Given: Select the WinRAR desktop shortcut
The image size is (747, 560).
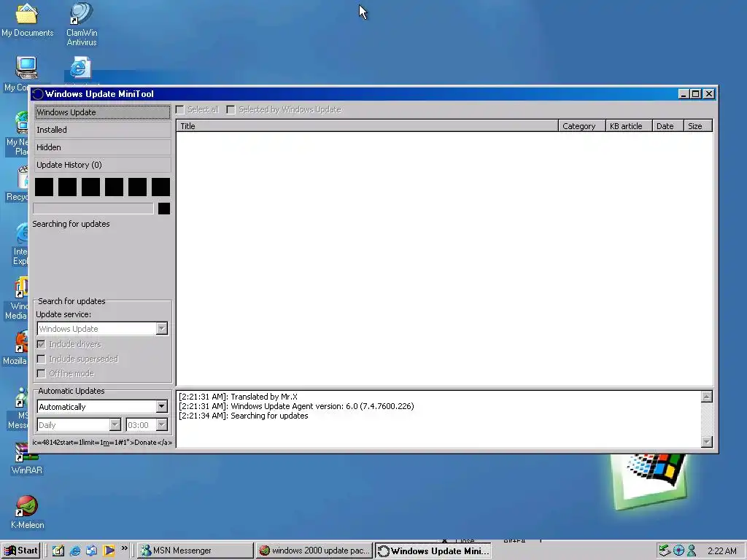Looking at the screenshot, I should pyautogui.click(x=27, y=459).
